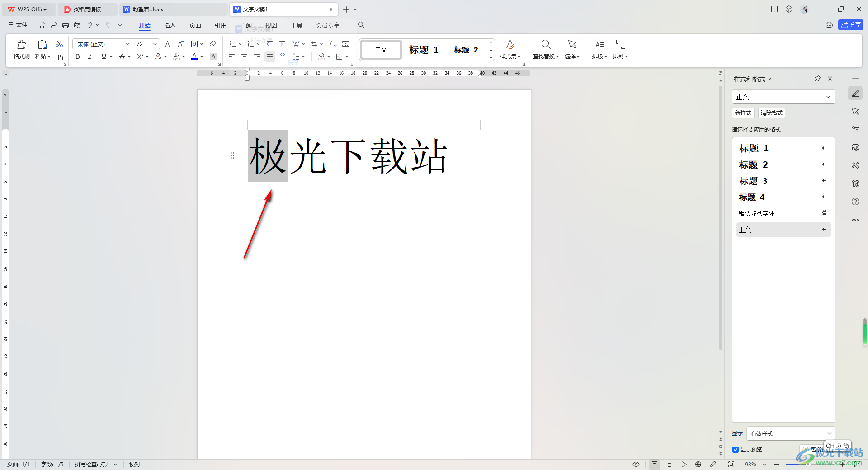Expand the styles gallery more arrow
This screenshot has height=470, width=868.
point(491,57)
